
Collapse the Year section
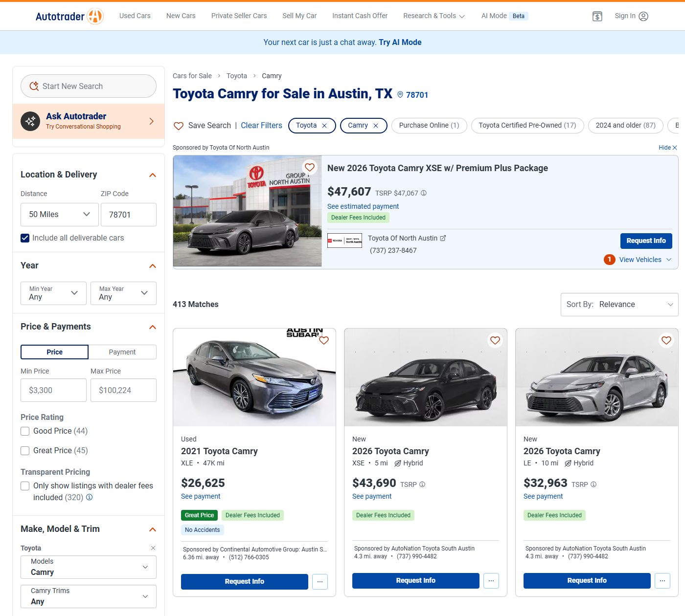(x=153, y=266)
